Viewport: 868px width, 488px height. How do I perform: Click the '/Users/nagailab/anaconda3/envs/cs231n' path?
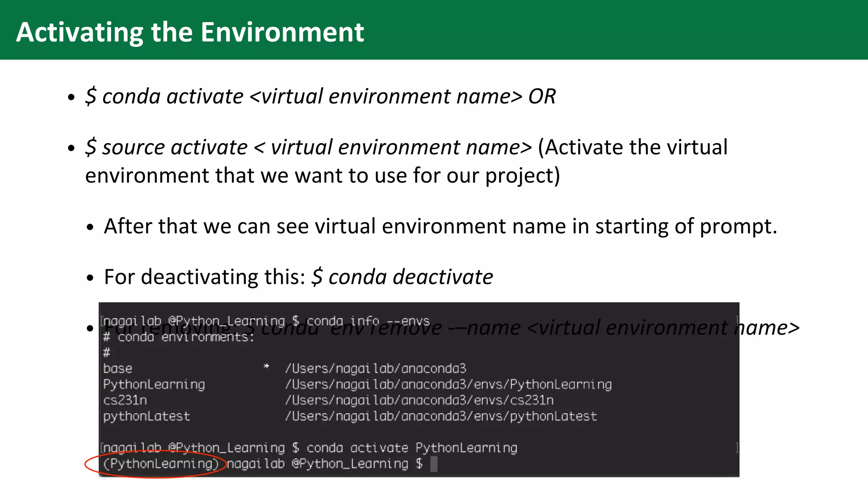(420, 400)
